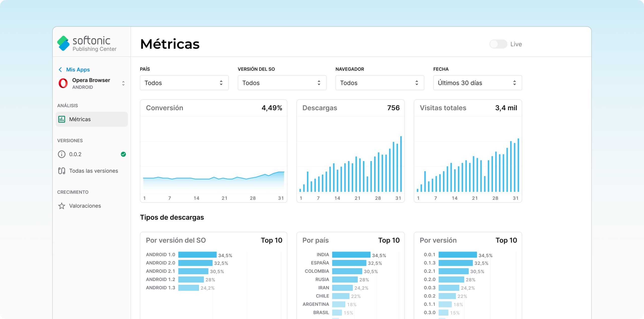The image size is (644, 319).
Task: Click the last bar in Descargas chart
Action: tap(401, 164)
